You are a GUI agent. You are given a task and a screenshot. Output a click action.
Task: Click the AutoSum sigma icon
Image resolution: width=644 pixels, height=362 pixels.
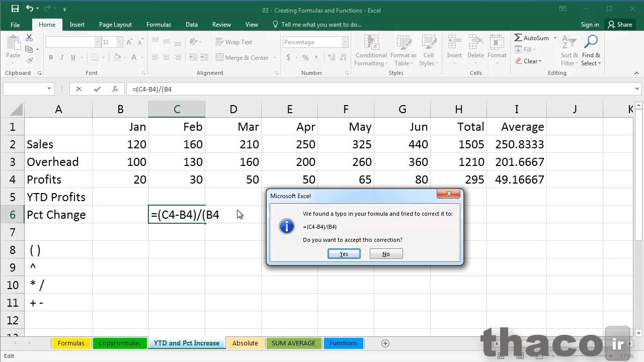tap(518, 38)
